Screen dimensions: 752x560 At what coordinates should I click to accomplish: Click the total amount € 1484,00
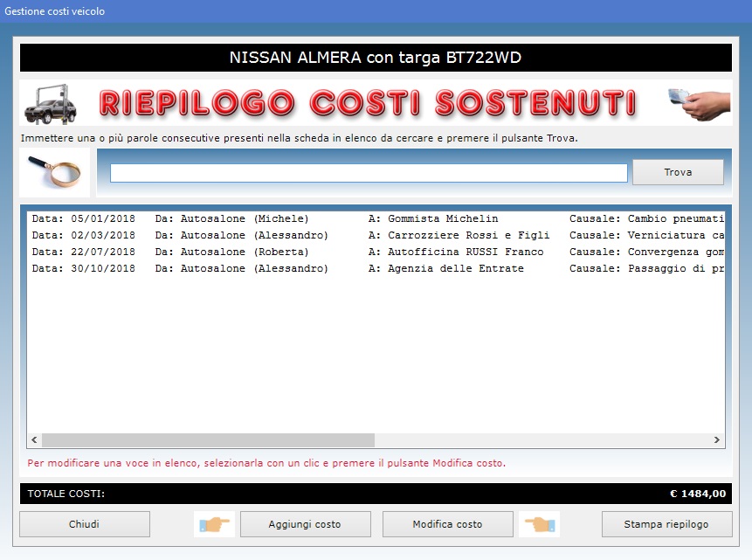[x=698, y=494]
